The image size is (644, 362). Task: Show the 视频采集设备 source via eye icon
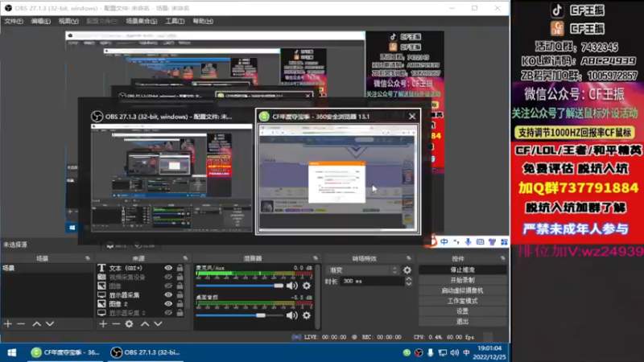pos(168,277)
